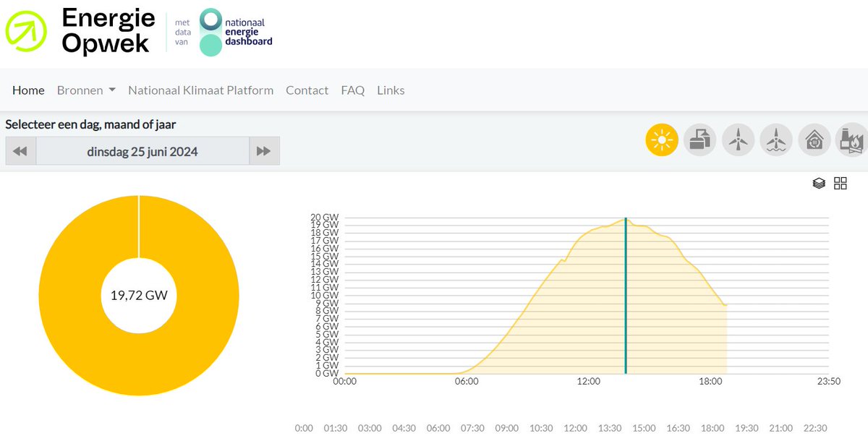
Task: Toggle the onshore wind turbine icon
Action: click(738, 140)
